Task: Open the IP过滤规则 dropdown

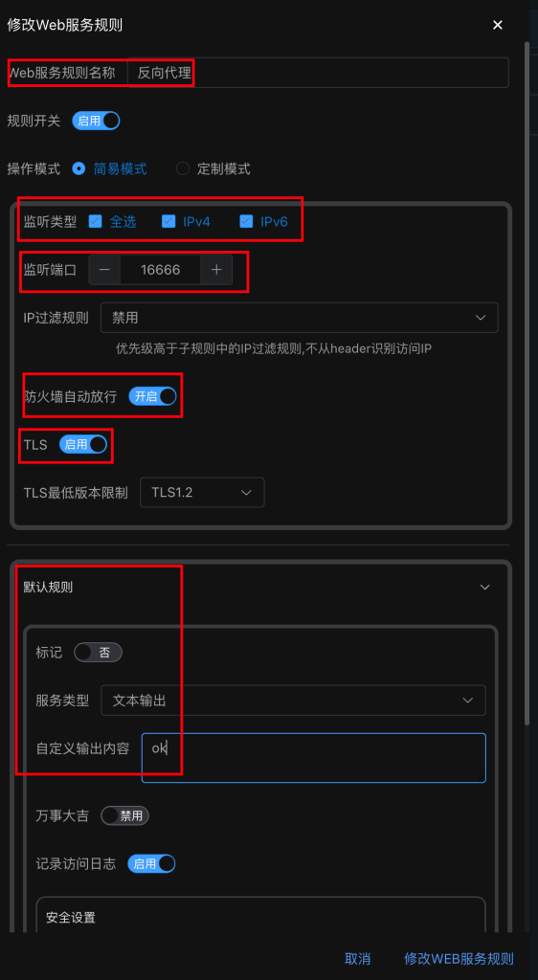Action: pyautogui.click(x=300, y=318)
